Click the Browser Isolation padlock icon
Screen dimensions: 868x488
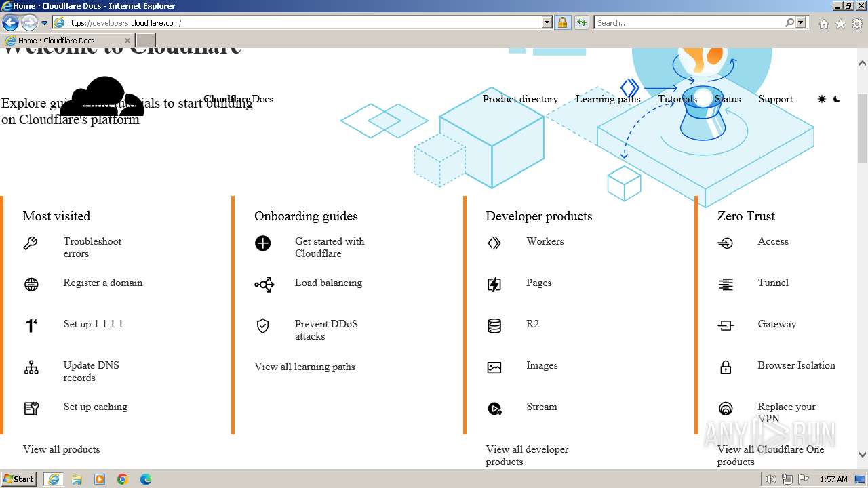(726, 367)
